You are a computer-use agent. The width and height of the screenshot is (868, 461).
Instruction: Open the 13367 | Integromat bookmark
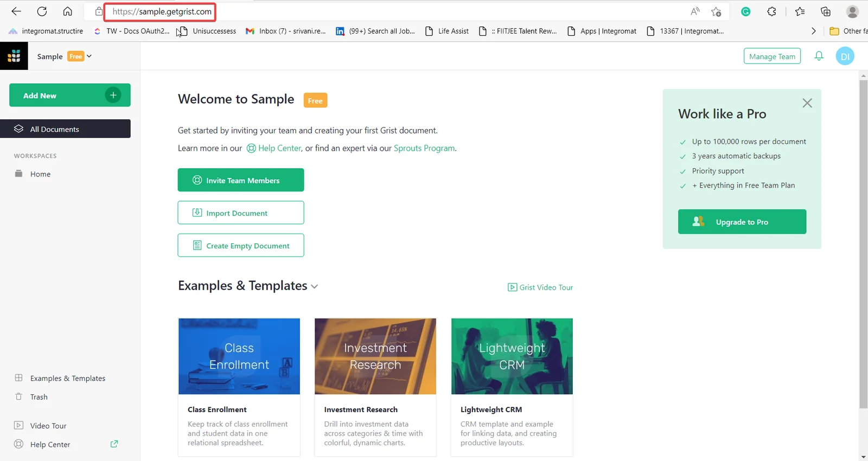click(685, 31)
